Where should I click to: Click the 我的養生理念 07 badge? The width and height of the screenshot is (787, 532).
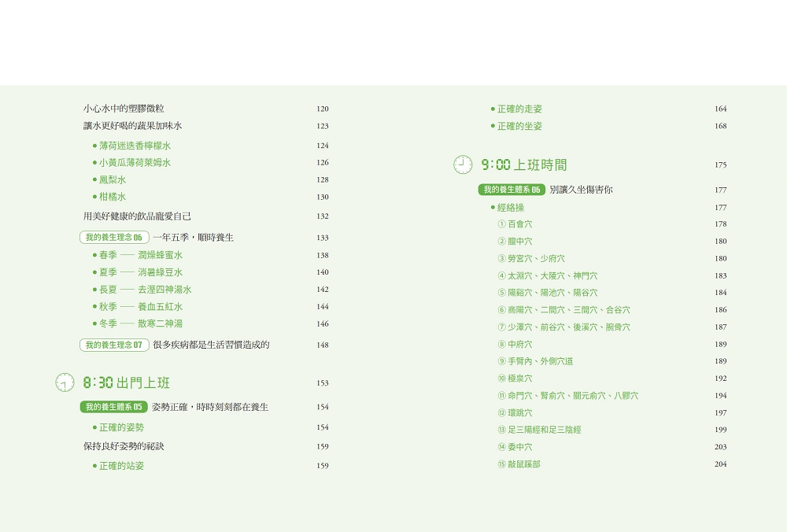point(114,345)
